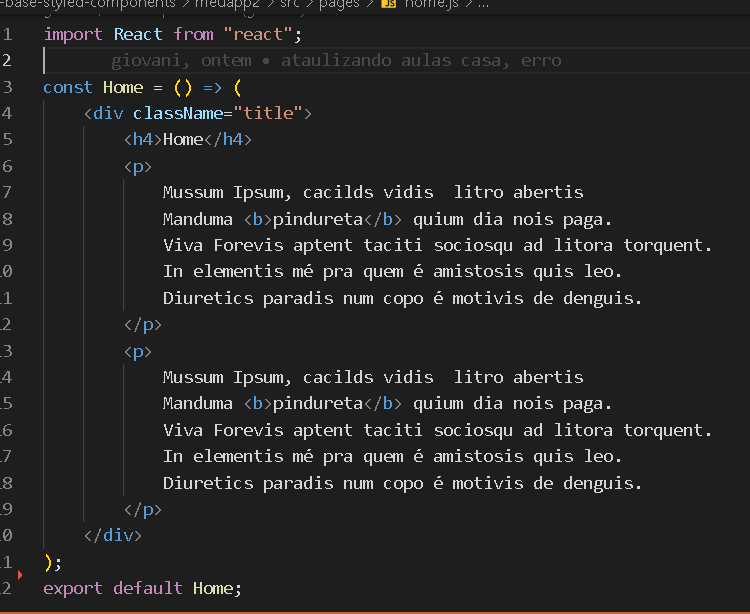Click line number 1 in the gutter

[7, 34]
